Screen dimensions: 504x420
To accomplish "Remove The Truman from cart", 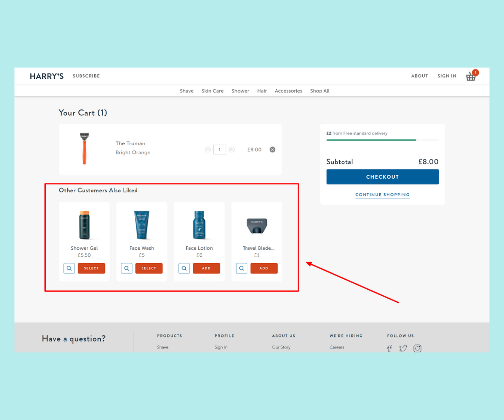I will point(273,150).
